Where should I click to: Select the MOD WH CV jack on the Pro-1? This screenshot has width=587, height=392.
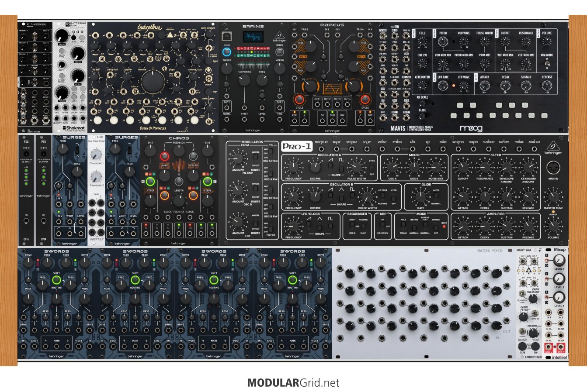[x=321, y=148]
